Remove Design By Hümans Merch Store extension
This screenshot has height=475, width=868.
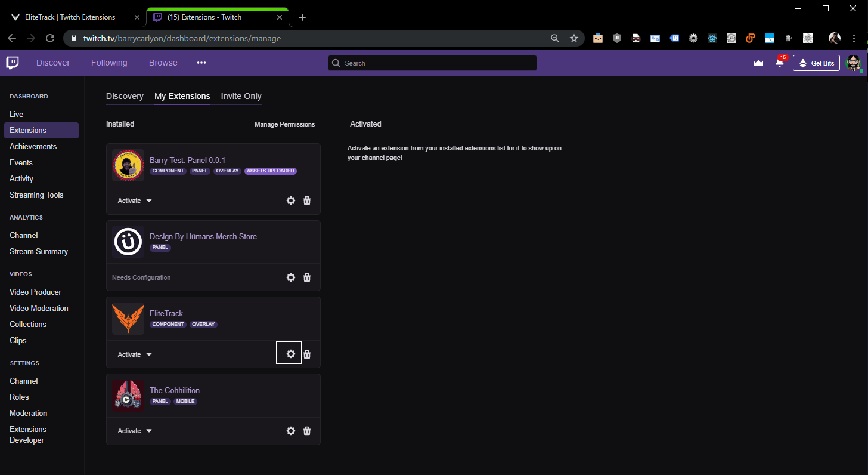pos(307,277)
